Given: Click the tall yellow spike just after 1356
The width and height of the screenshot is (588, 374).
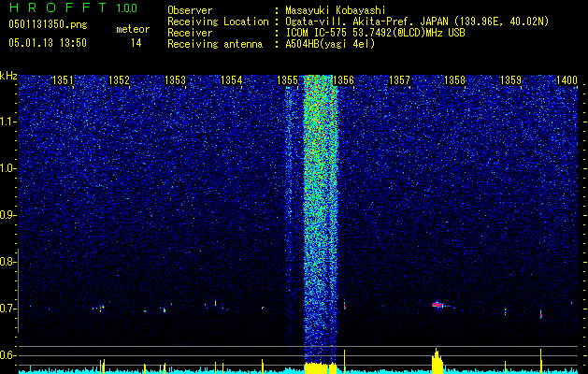Looking at the screenshot, I should click(345, 362).
